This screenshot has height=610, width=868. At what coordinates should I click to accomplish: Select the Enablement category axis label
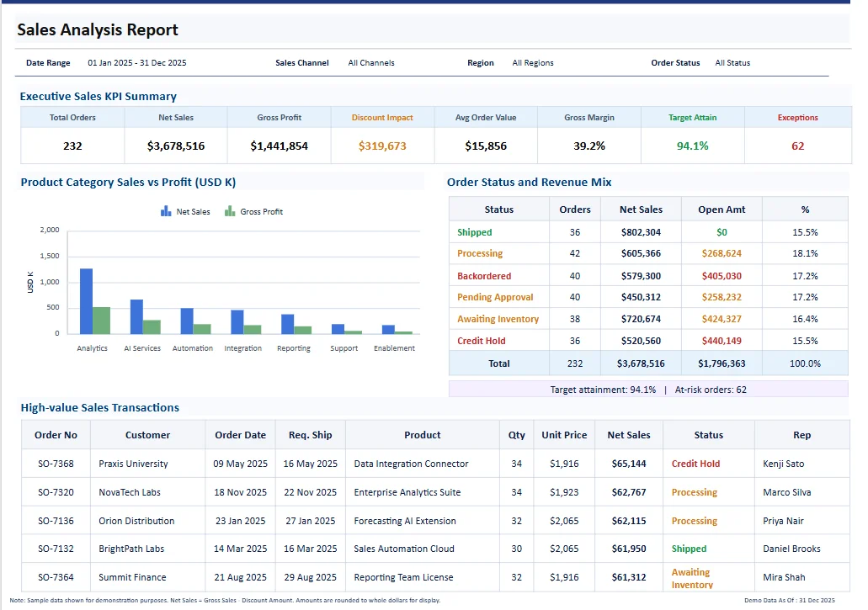(x=394, y=348)
